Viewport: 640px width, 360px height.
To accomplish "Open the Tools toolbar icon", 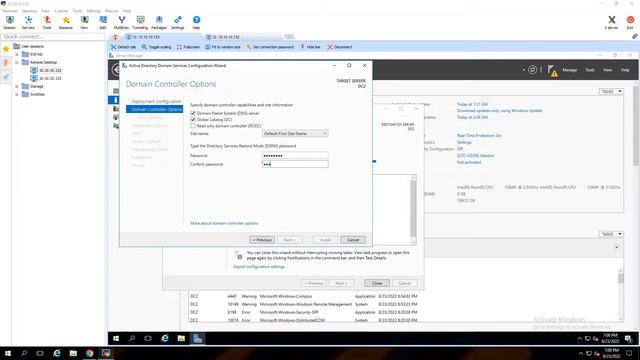I will pyautogui.click(x=47, y=22).
